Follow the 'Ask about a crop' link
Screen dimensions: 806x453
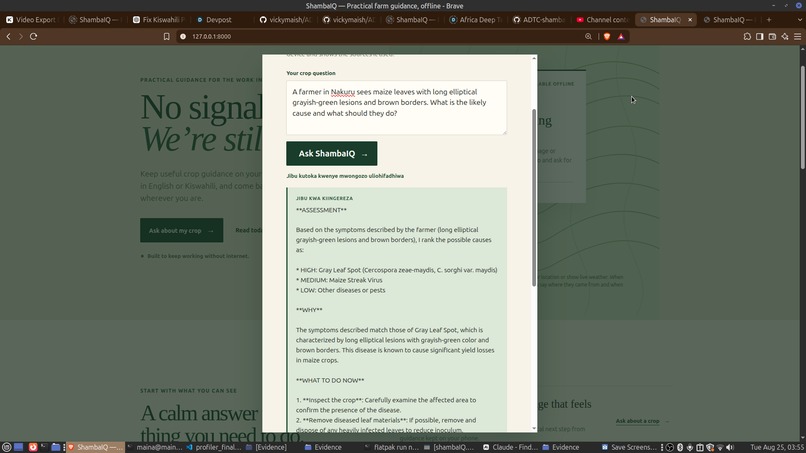(637, 421)
